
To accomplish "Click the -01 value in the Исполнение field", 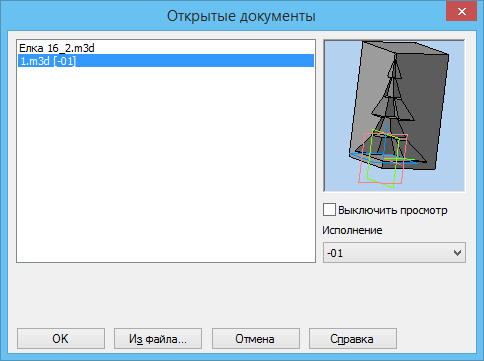I will [335, 253].
